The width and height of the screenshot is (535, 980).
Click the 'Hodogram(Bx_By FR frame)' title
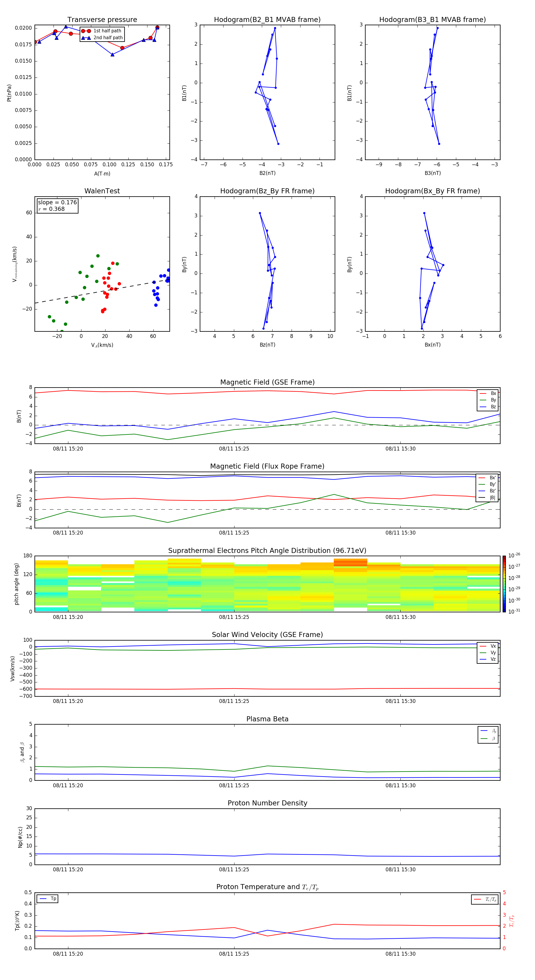432,191
